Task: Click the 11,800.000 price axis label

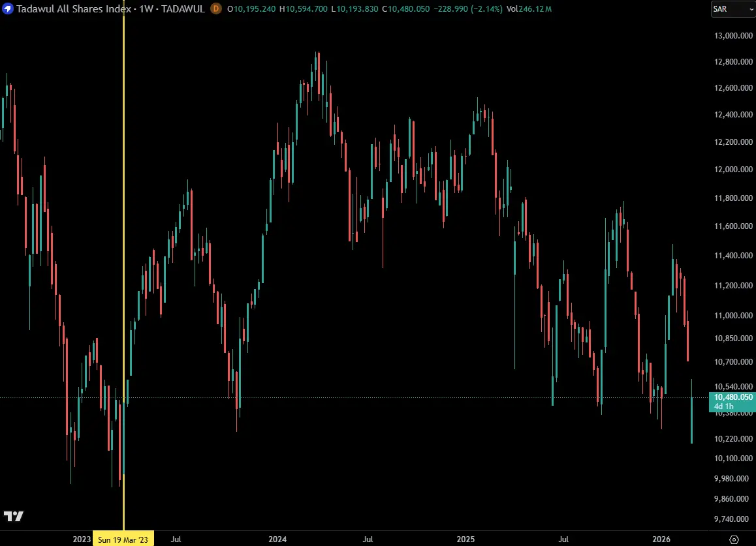Action: point(733,198)
